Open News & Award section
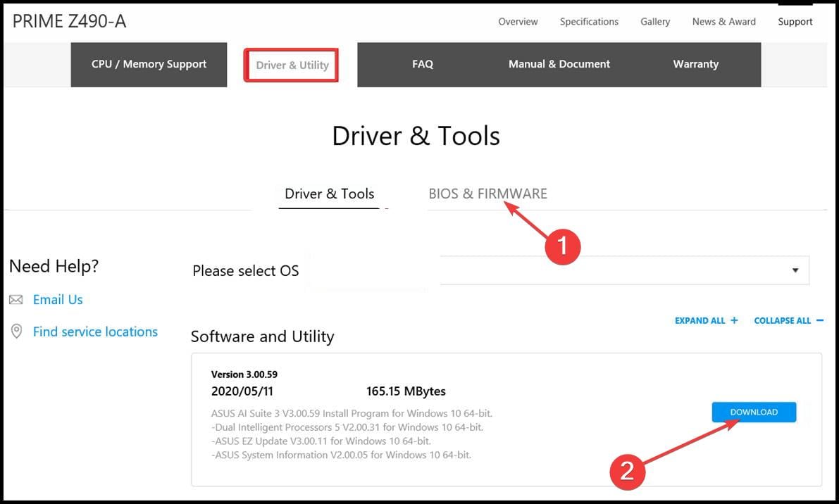Screen dimensions: 839x504 (x=723, y=22)
